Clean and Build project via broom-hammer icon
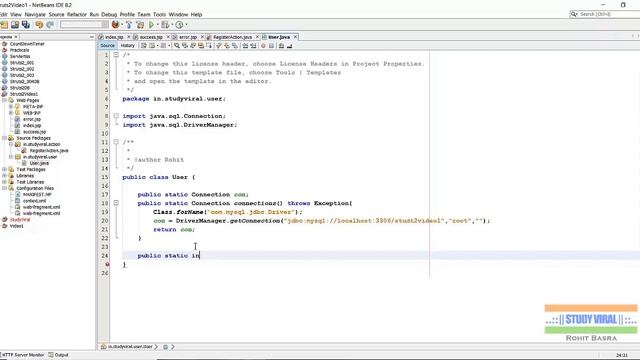 pyautogui.click(x=140, y=25)
